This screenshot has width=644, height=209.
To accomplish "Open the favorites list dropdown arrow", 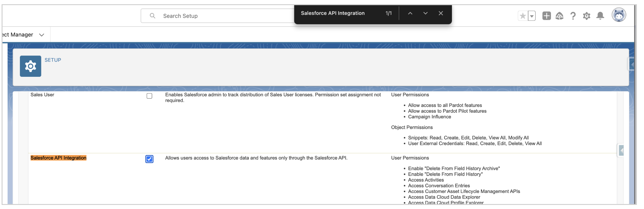I will pyautogui.click(x=532, y=16).
